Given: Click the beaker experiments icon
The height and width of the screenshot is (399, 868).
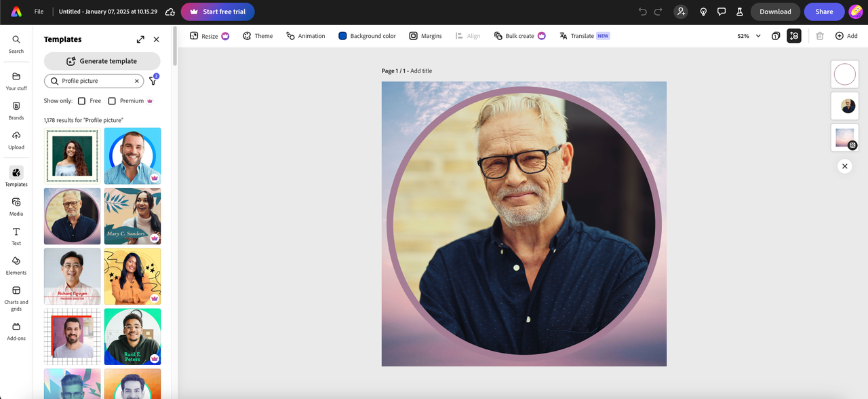Looking at the screenshot, I should pyautogui.click(x=739, y=12).
